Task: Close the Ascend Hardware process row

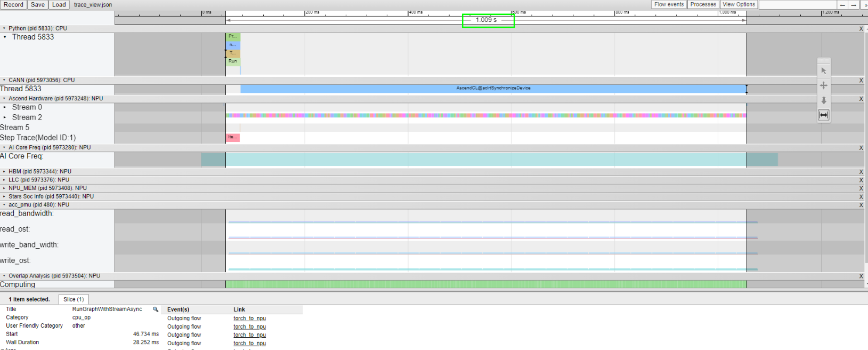Action: [x=861, y=99]
